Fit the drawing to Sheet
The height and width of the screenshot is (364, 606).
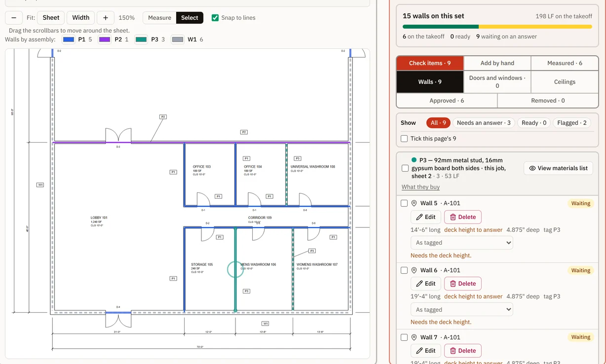(x=51, y=18)
